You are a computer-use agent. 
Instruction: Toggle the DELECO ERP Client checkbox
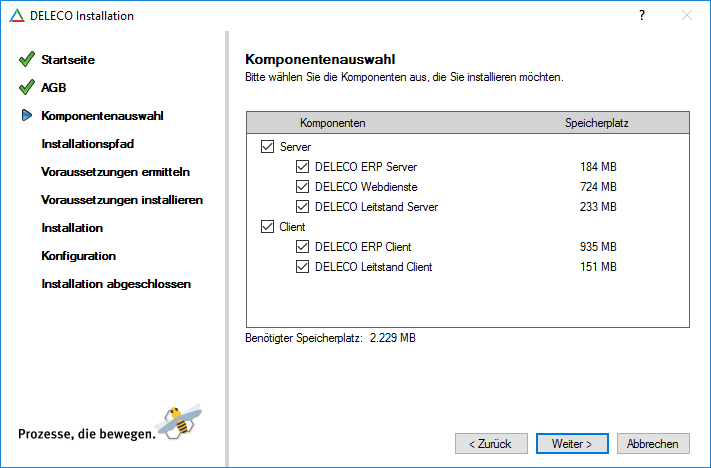(302, 247)
